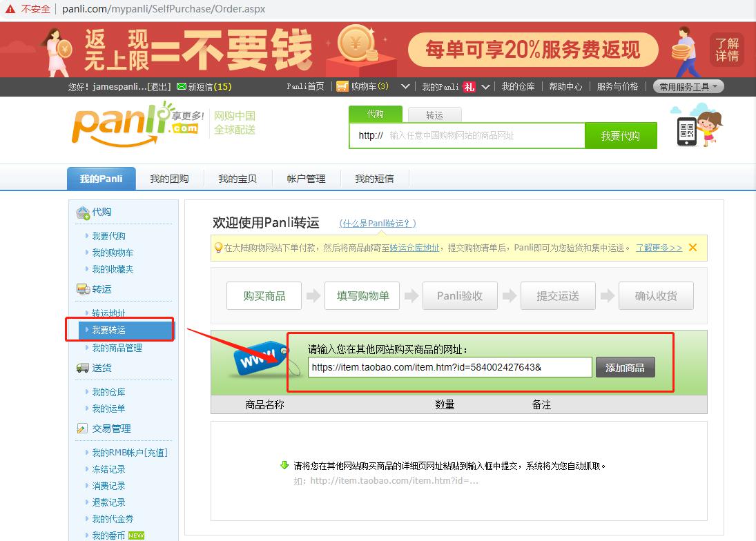Open the 常用服务工具 dropdown
The image size is (756, 541).
688,86
